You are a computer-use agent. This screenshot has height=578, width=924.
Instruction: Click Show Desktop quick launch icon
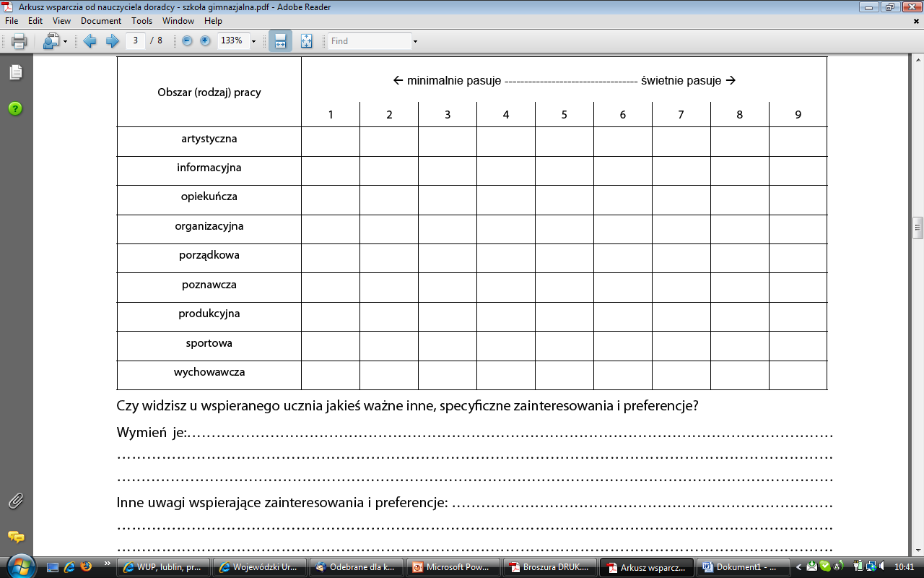(x=53, y=567)
